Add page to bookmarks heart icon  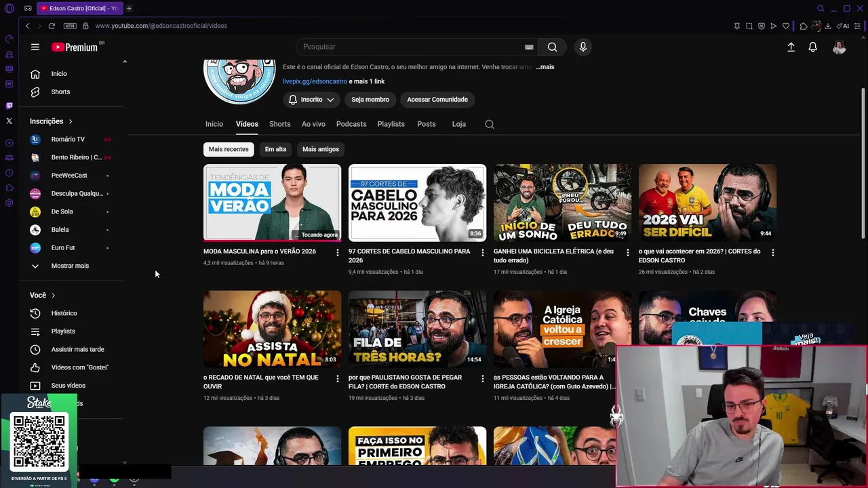786,26
